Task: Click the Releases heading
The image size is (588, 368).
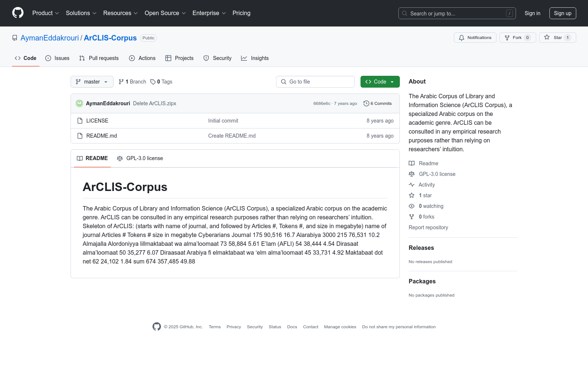Action: 421,248
